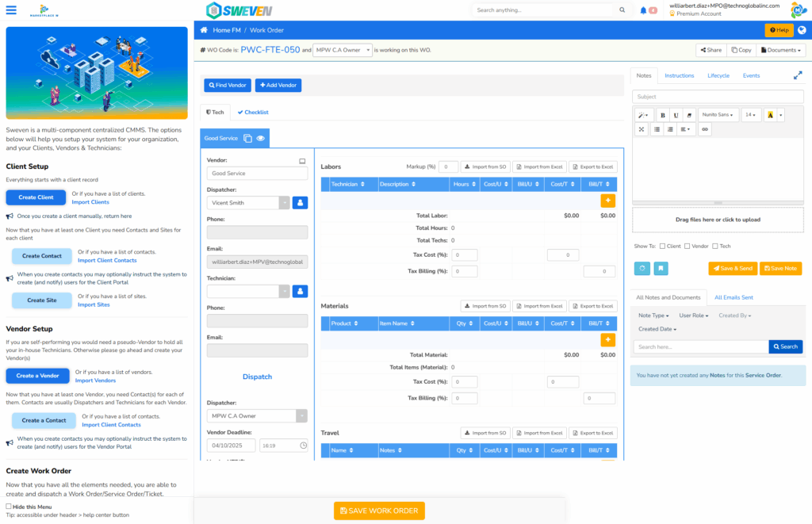This screenshot has height=524, width=812.
Task: Click the Subject input field
Action: click(x=718, y=97)
